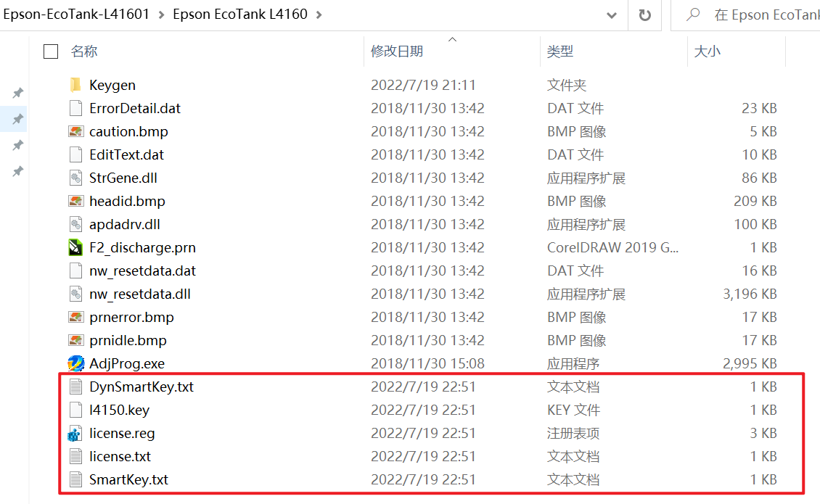Click the 3,196 KB size value
Image resolution: width=820 pixels, height=504 pixels.
[x=750, y=294]
